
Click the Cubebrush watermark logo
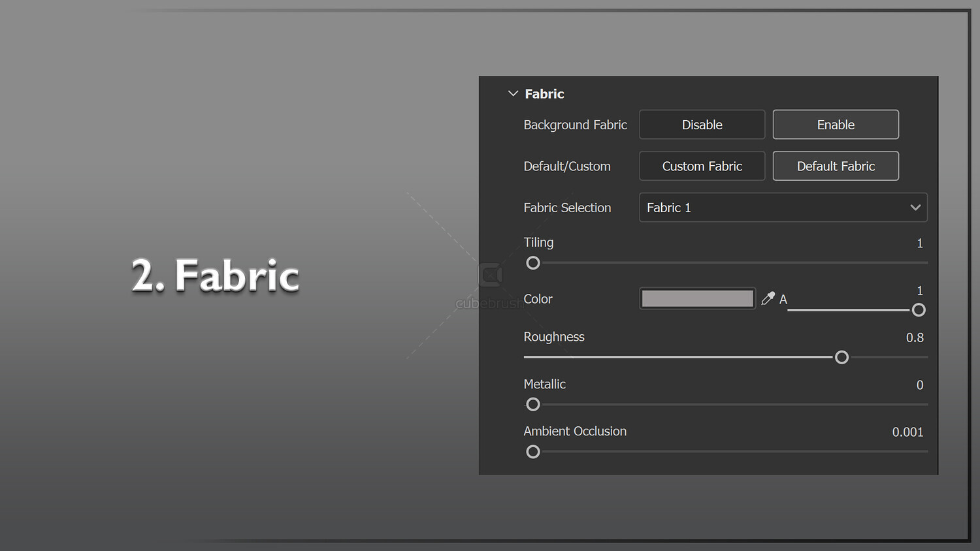coord(490,275)
